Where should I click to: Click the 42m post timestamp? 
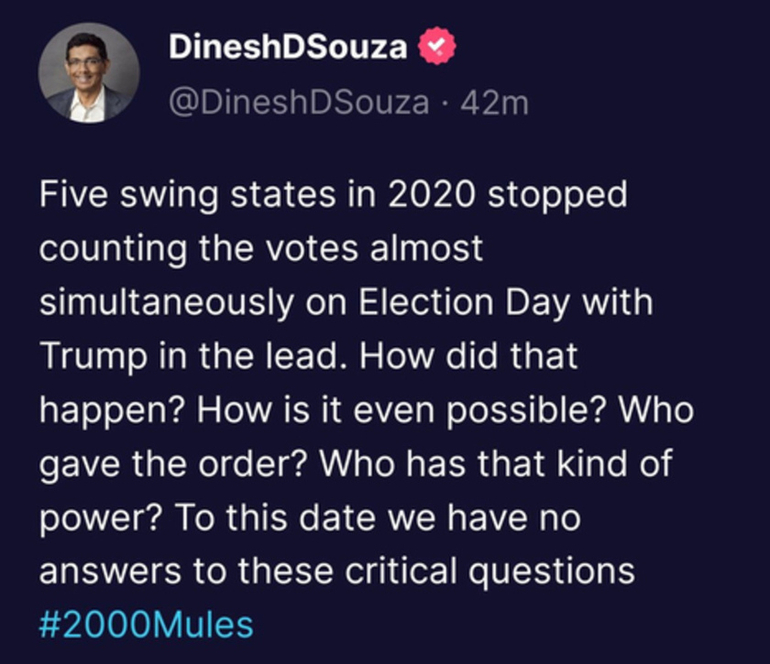click(x=495, y=101)
